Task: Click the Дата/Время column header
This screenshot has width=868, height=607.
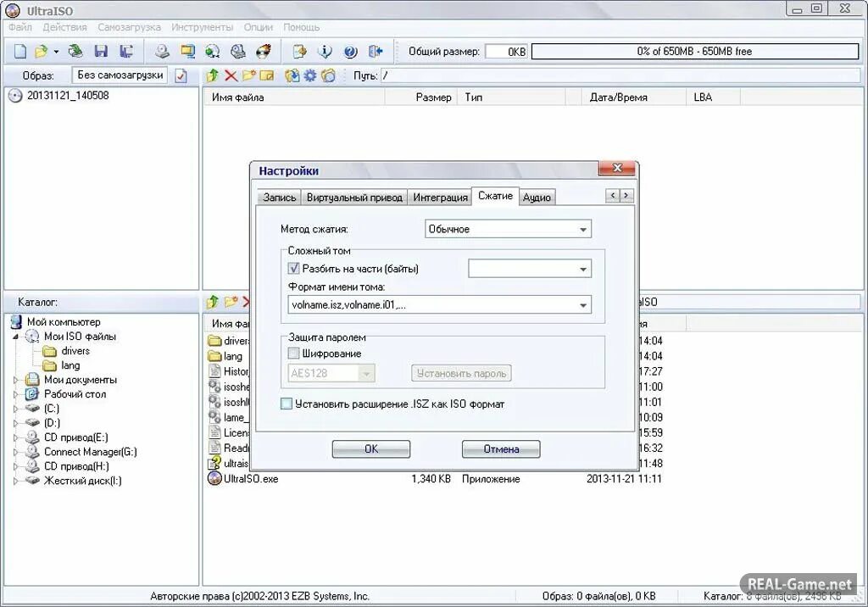Action: pyautogui.click(x=633, y=97)
